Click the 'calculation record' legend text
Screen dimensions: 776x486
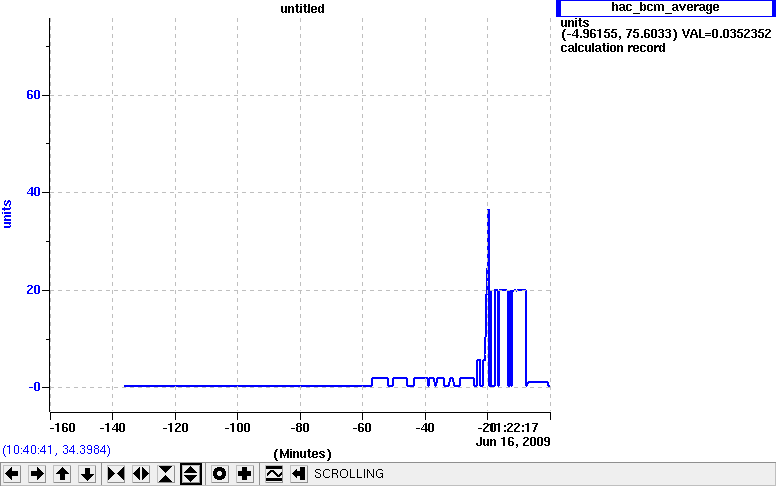pyautogui.click(x=613, y=48)
